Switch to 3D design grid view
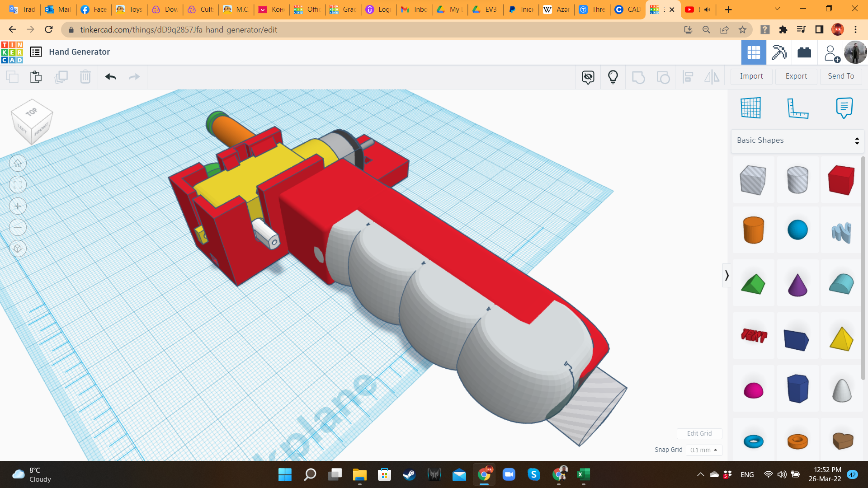Viewport: 868px width, 488px height. [x=754, y=52]
